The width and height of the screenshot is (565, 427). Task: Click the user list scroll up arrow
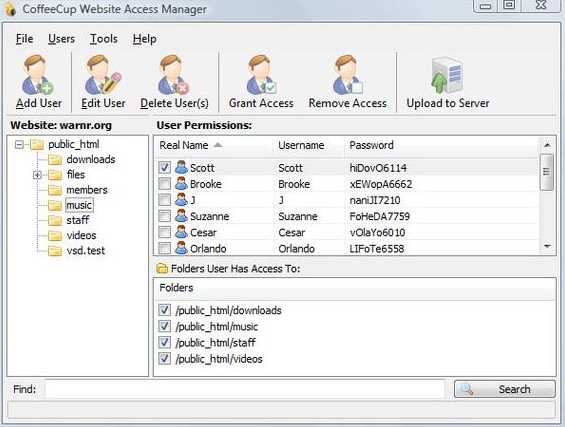[x=547, y=145]
